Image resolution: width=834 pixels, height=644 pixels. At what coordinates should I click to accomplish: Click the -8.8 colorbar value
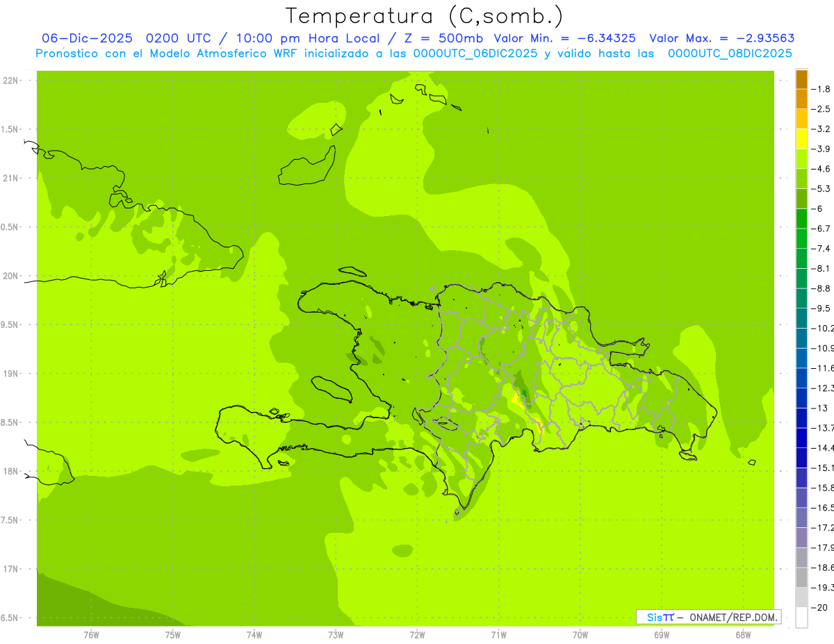[821, 288]
